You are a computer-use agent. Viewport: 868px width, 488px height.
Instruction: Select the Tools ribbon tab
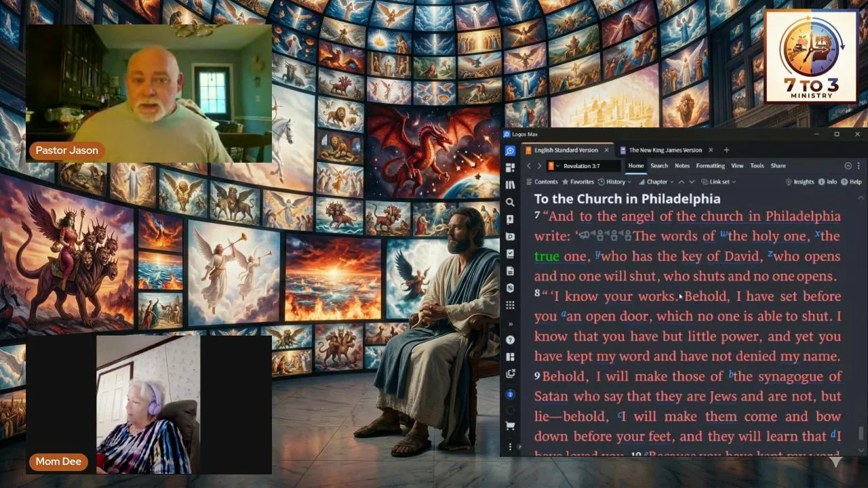[x=757, y=166]
